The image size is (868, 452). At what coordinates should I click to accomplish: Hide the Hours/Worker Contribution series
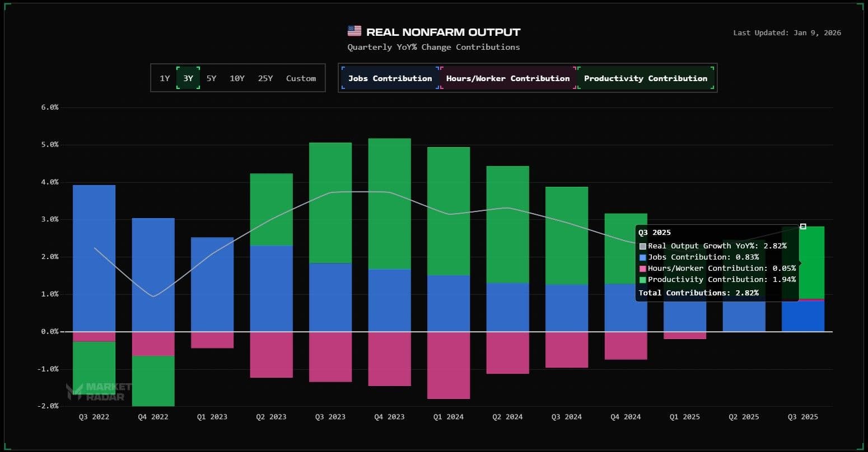coord(507,78)
